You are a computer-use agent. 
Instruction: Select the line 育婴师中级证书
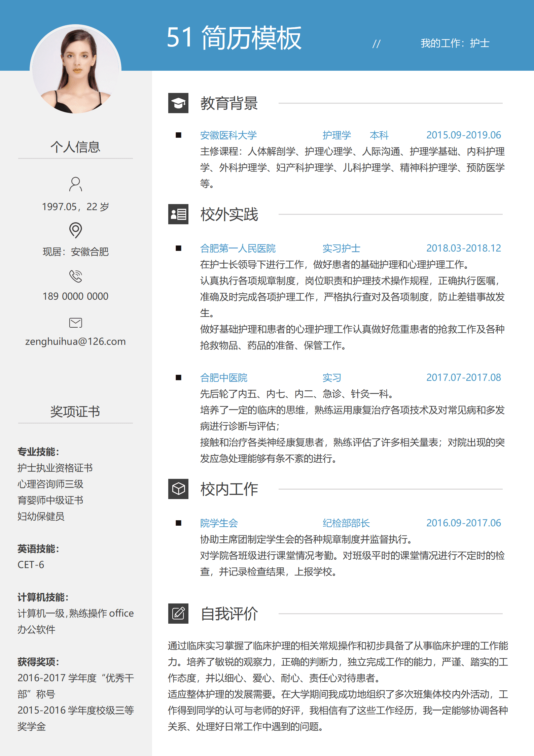(x=50, y=500)
